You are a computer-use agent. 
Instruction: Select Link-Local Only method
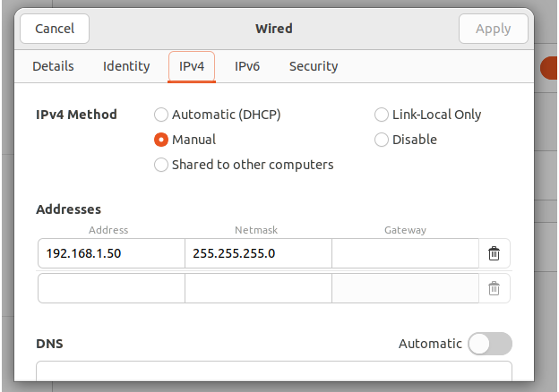(382, 115)
